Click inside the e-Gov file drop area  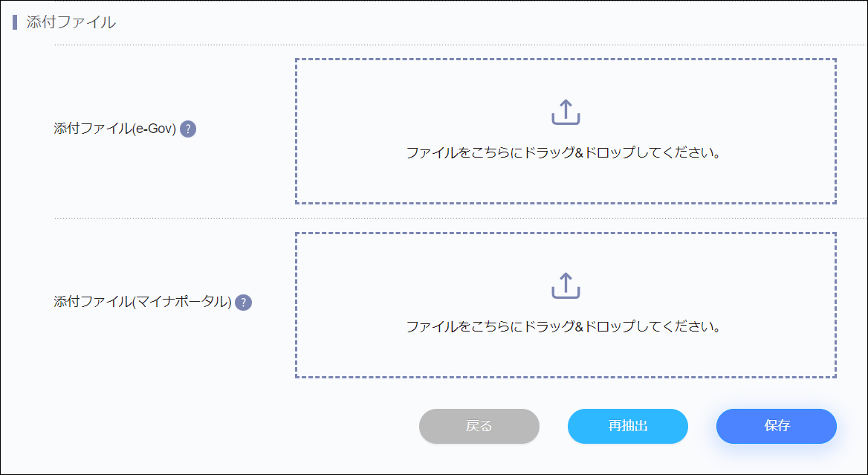pos(566,132)
